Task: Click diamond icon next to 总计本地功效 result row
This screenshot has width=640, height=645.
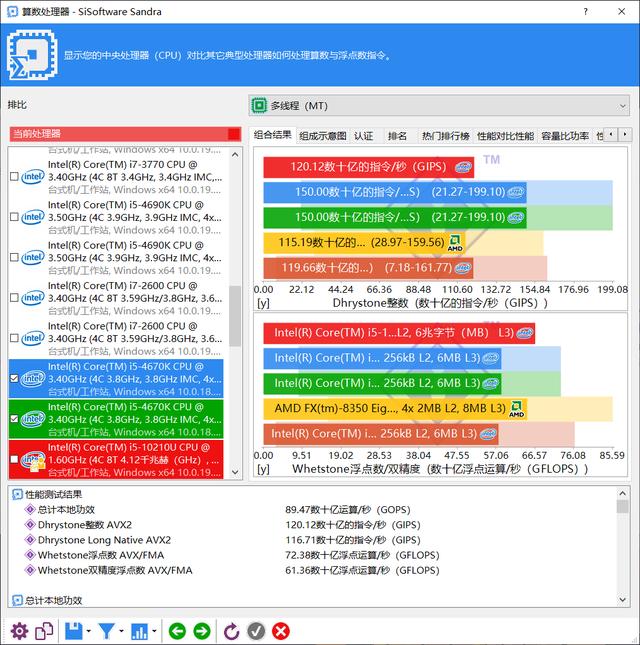Action: click(30, 509)
